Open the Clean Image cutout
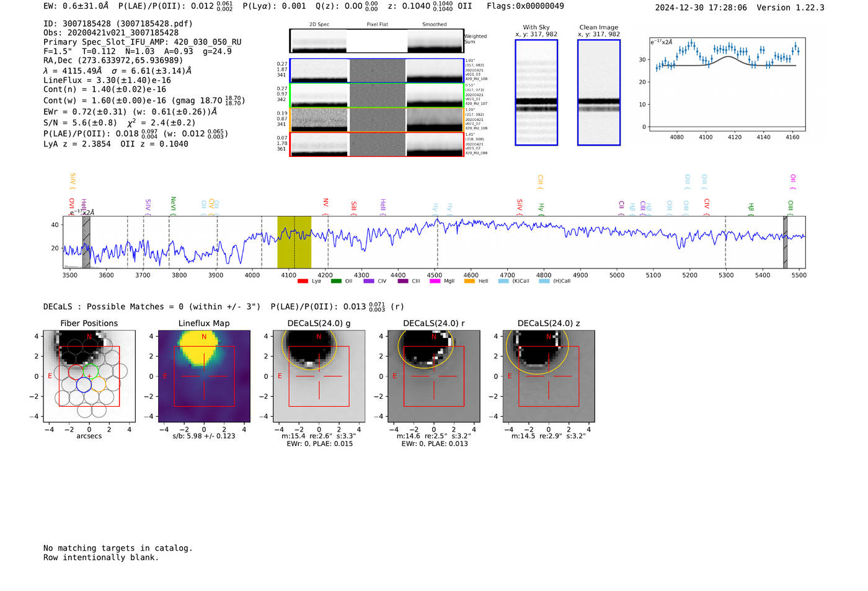This screenshot has height=591, width=868. coord(599,92)
